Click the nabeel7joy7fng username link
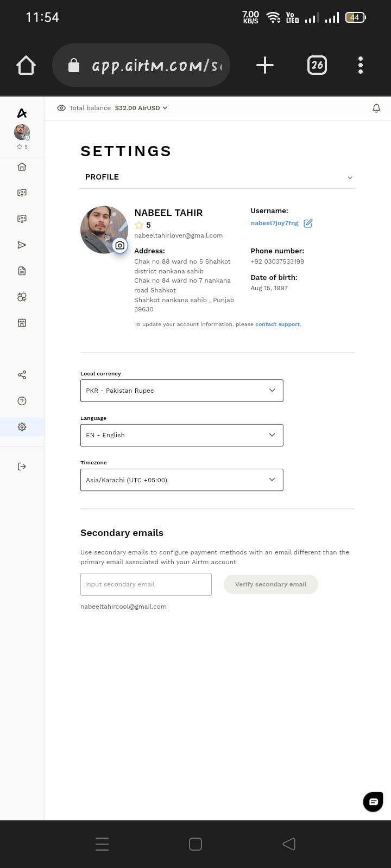Viewport: 391px width, 868px height. click(x=275, y=223)
